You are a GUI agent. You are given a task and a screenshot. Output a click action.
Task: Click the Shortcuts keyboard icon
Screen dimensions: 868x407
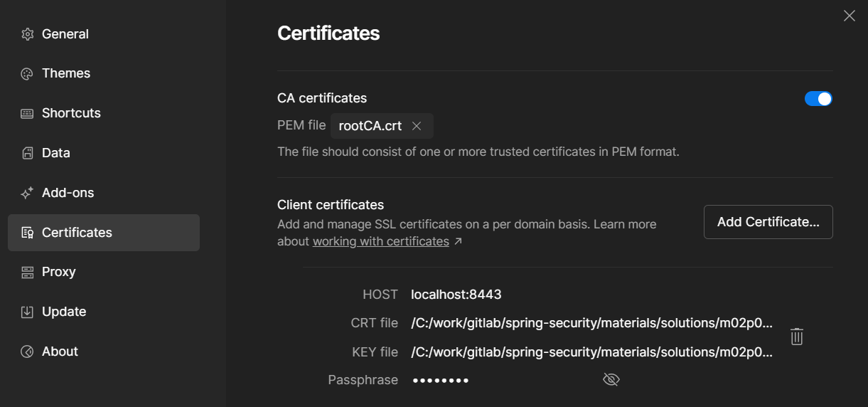27,114
